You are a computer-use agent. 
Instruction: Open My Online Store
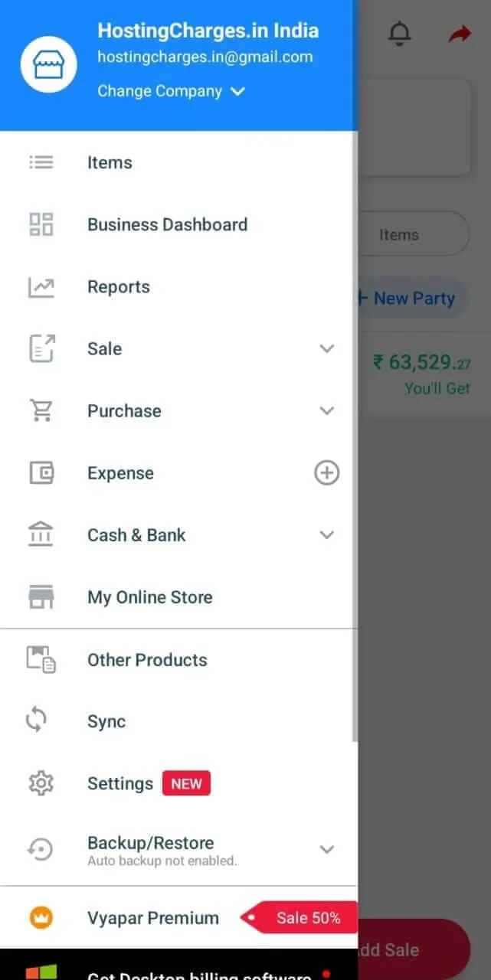(150, 597)
